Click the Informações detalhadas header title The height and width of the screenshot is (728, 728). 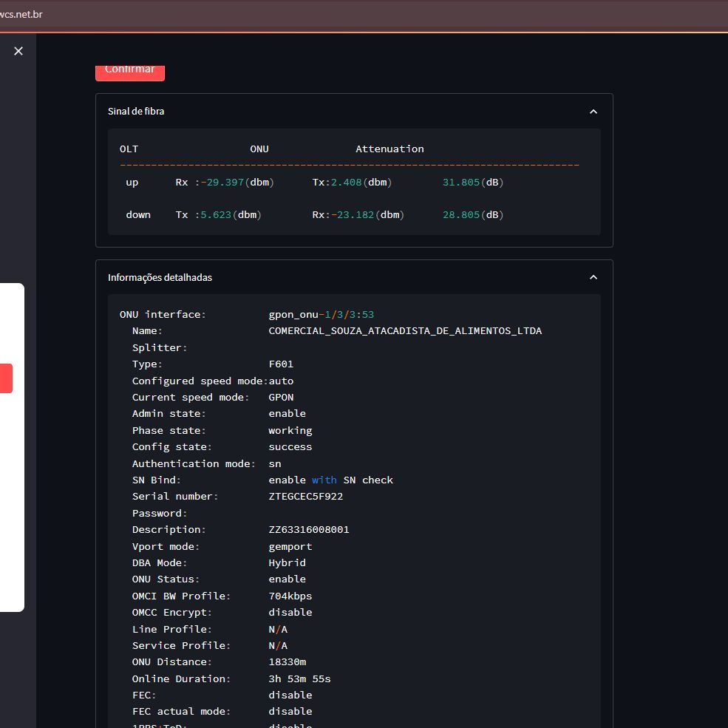click(160, 278)
